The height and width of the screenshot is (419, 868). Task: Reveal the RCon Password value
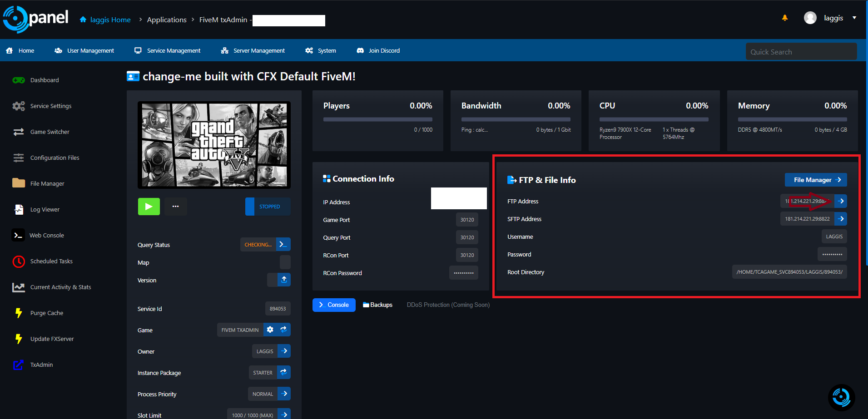point(464,273)
